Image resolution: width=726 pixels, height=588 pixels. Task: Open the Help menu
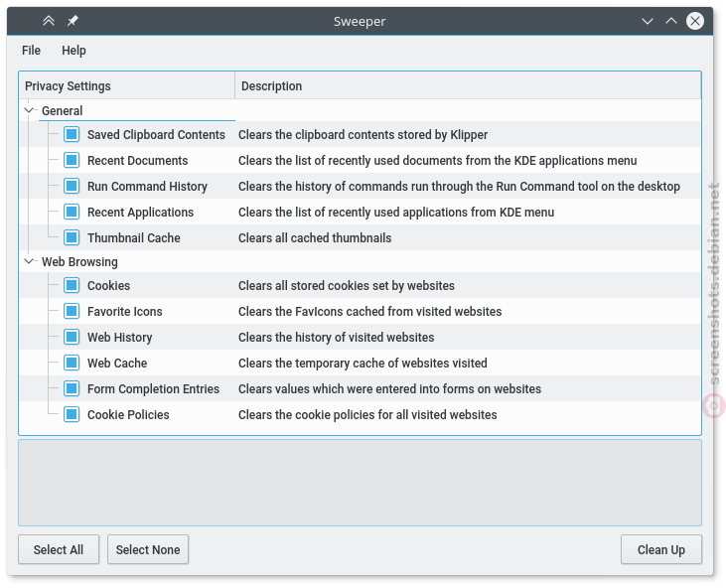tap(73, 50)
